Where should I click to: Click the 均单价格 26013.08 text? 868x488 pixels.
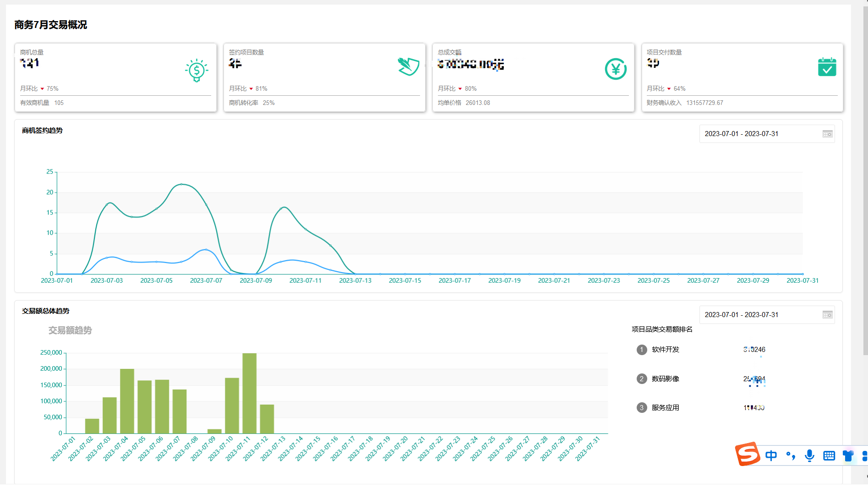(x=464, y=103)
